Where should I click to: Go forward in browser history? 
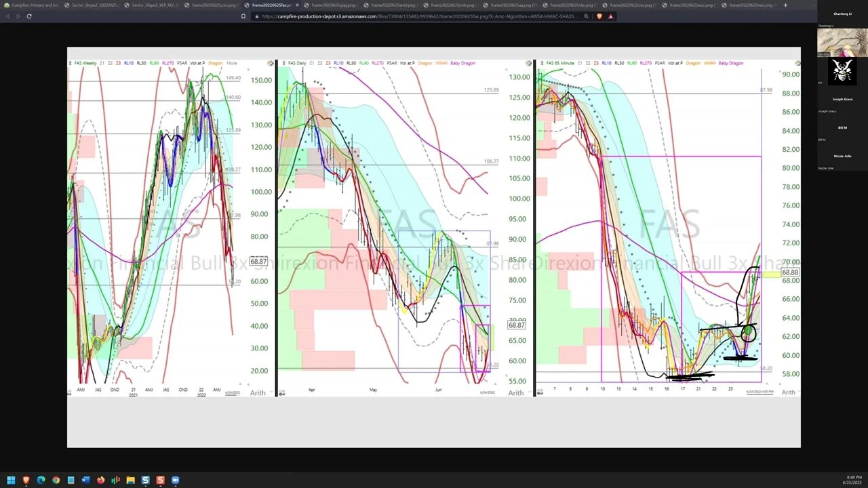18,16
